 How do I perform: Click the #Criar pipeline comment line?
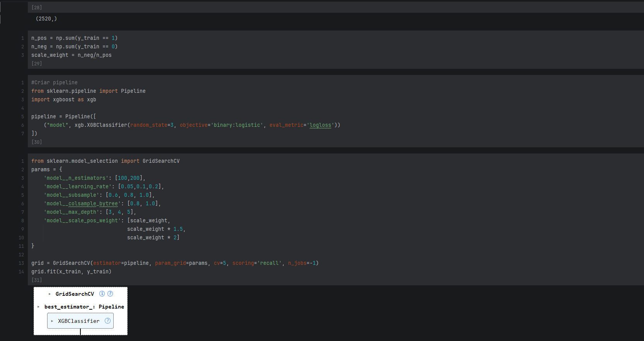[x=55, y=82]
